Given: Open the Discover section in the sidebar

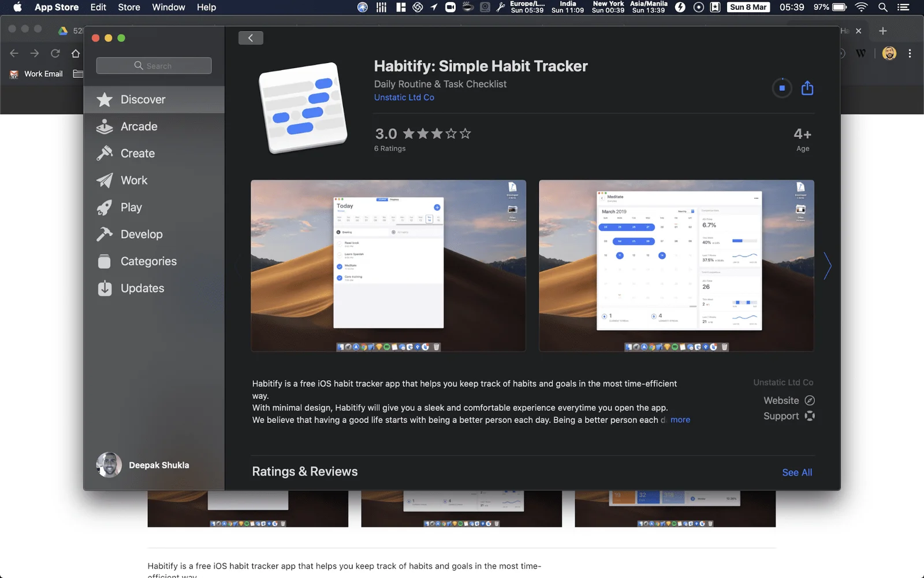Looking at the screenshot, I should (154, 99).
